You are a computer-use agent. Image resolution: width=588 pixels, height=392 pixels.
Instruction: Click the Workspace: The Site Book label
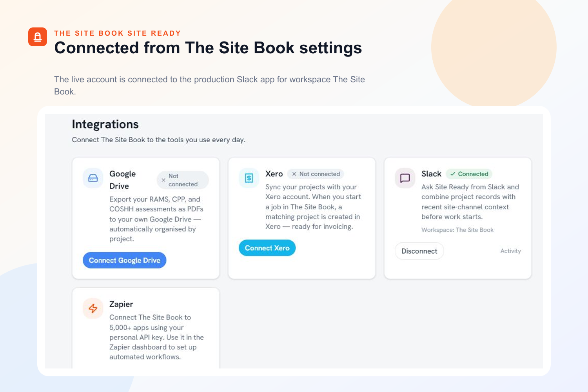pos(457,230)
